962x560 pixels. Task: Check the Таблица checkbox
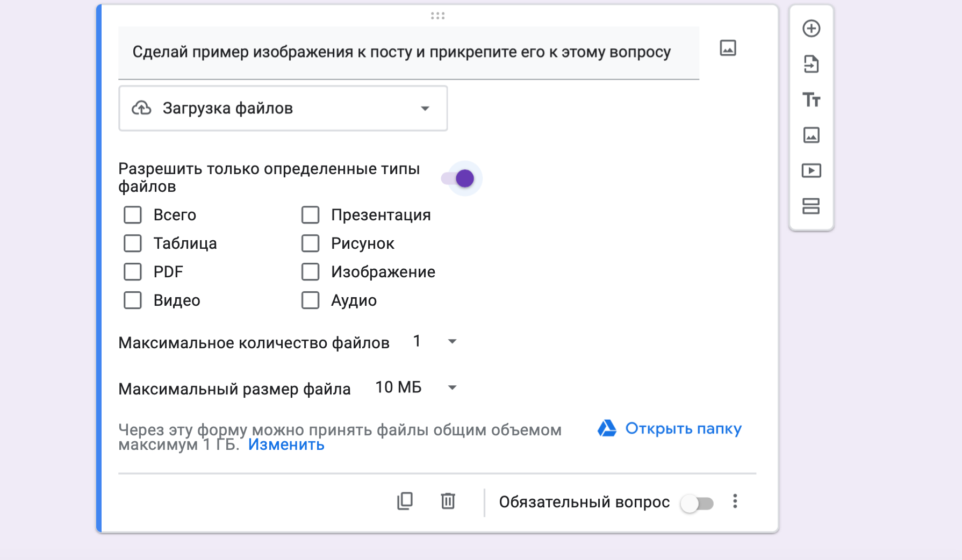coord(133,243)
